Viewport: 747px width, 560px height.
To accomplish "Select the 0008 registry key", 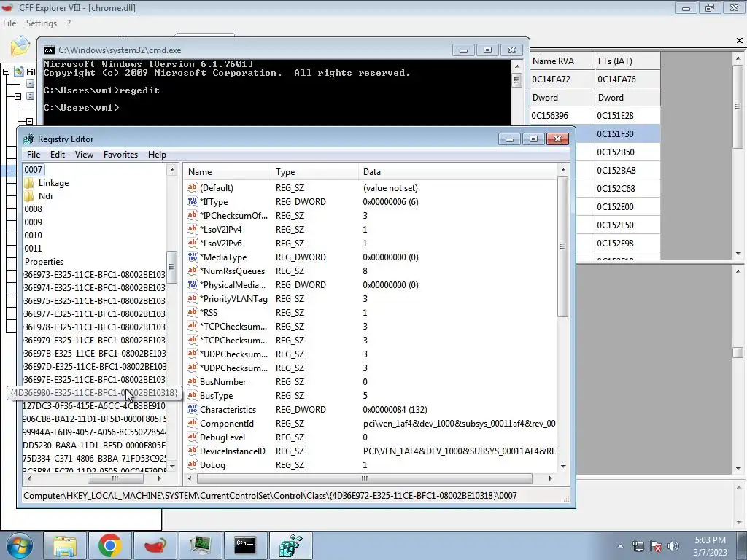I will coord(34,209).
